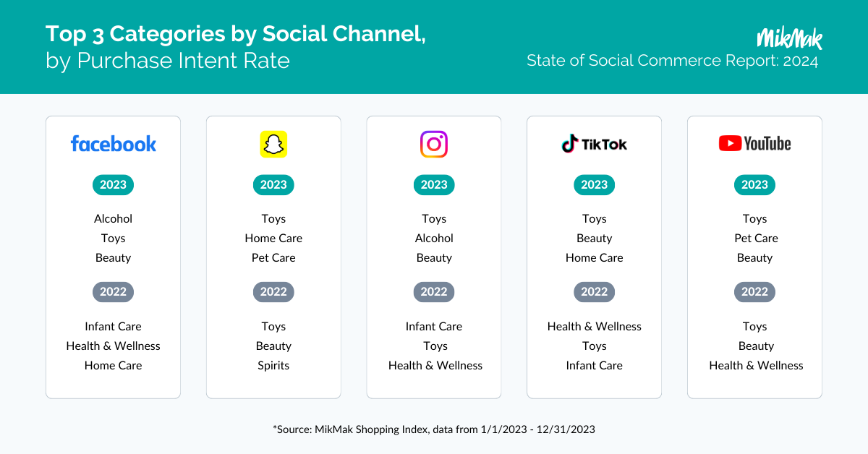
Task: Click the MikMak logo in header
Action: click(x=789, y=38)
